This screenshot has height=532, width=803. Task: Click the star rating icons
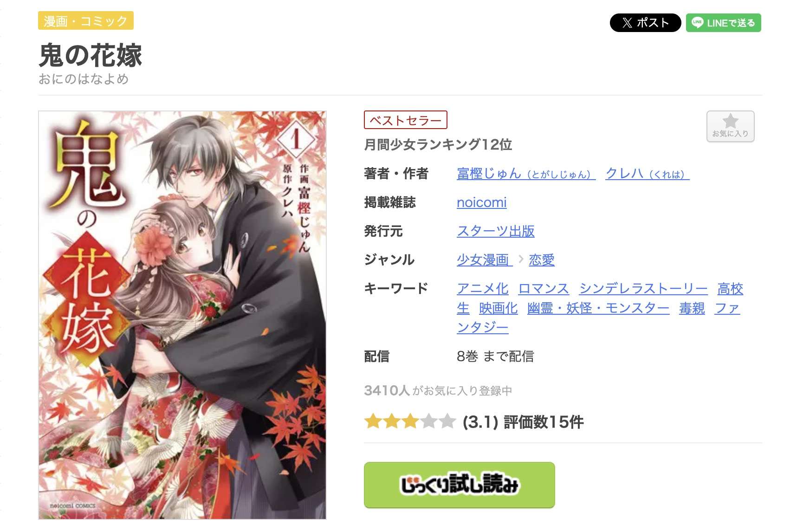(x=410, y=422)
